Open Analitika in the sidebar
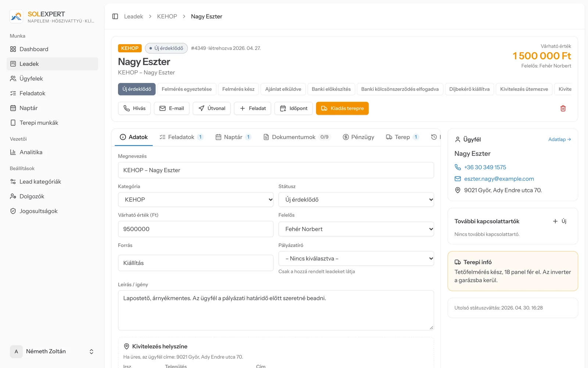 52,152
